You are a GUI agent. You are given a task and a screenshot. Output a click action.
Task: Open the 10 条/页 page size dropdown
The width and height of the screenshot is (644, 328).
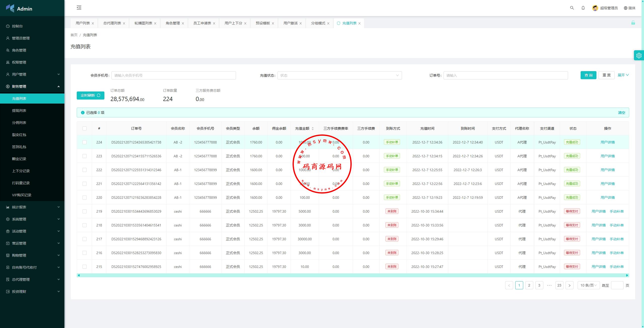(588, 285)
